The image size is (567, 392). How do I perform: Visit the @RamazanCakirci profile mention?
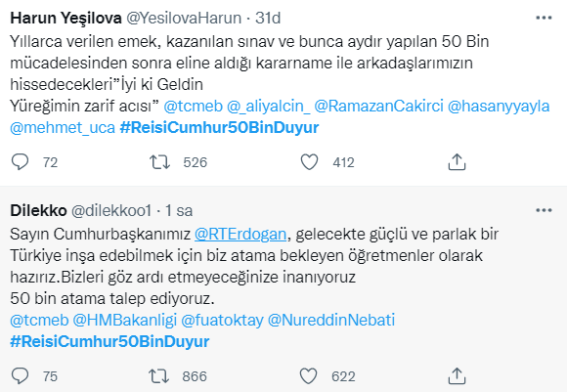click(378, 107)
